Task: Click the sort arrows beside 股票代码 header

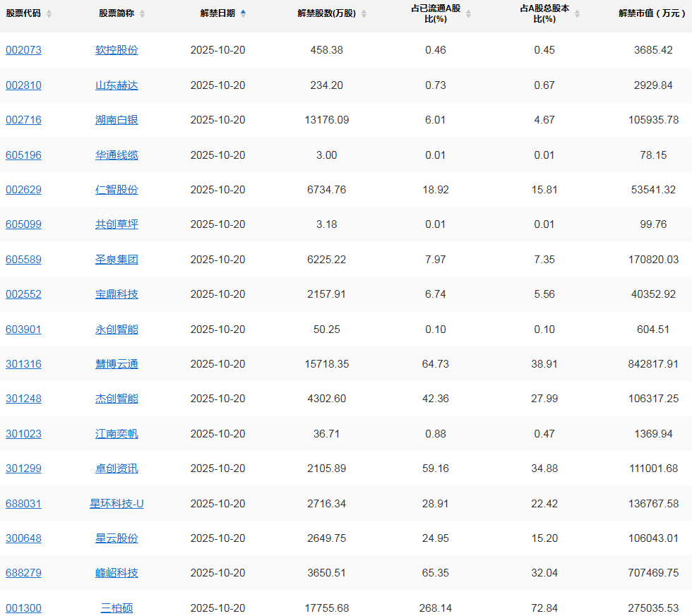Action: 49,14
